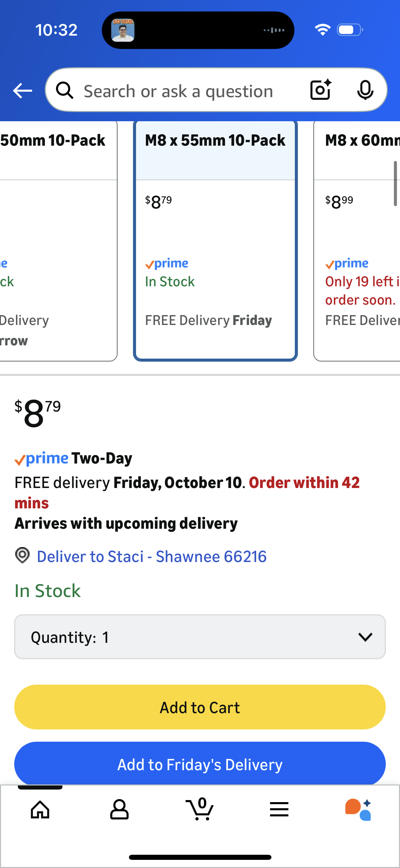Tap Deliver to Staci - Shawnee 66216 link
Screen dimensions: 400x868
152,557
